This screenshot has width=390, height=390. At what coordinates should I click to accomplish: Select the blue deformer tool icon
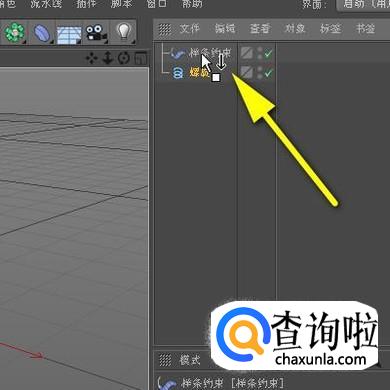click(42, 33)
